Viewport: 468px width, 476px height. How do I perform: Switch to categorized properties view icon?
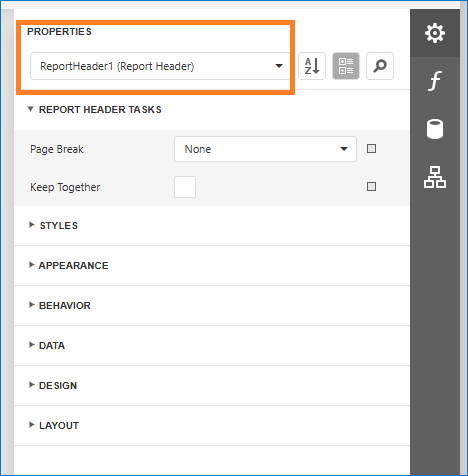tap(346, 66)
